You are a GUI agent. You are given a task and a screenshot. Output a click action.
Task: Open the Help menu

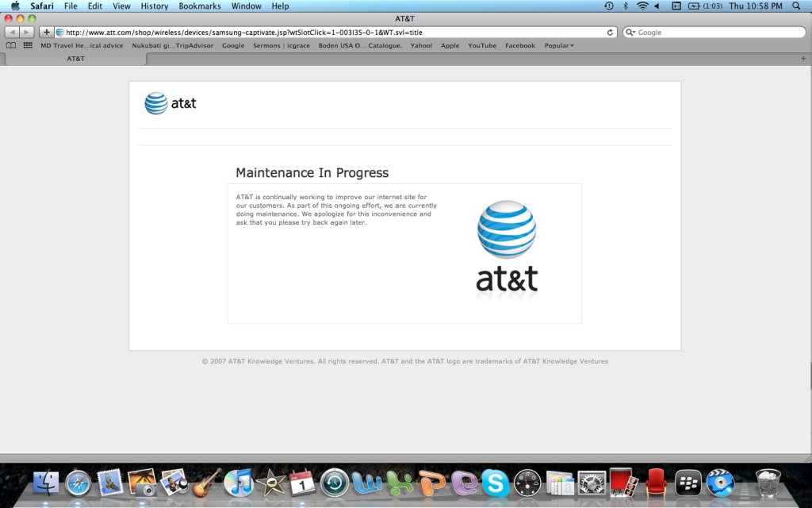pyautogui.click(x=280, y=6)
